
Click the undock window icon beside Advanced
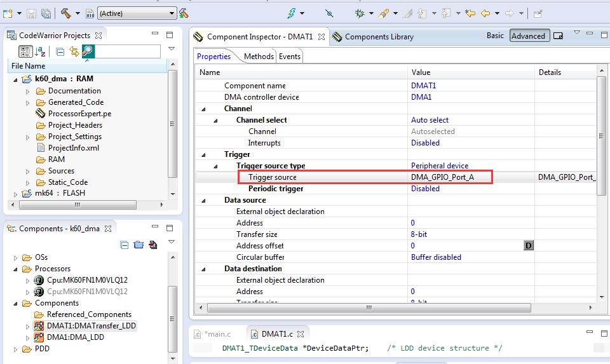click(558, 36)
